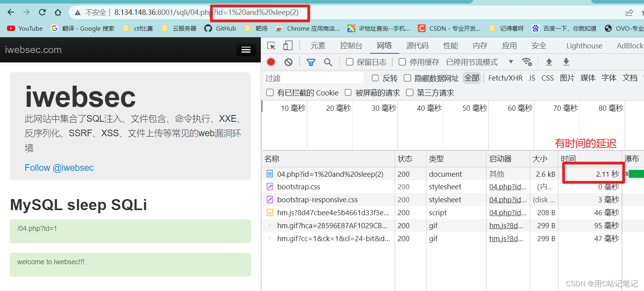Stop recording network log red button
The image size is (644, 291).
[x=271, y=62]
